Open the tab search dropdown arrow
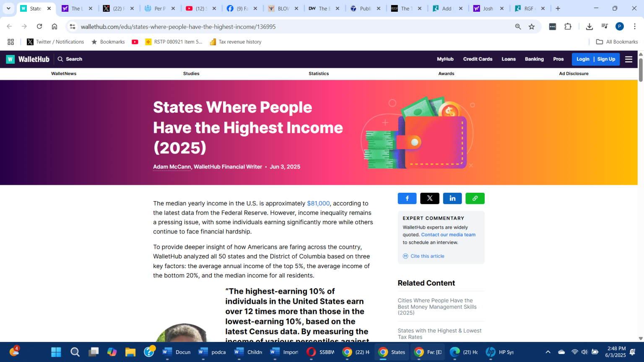This screenshot has height=362, width=644. point(8,8)
